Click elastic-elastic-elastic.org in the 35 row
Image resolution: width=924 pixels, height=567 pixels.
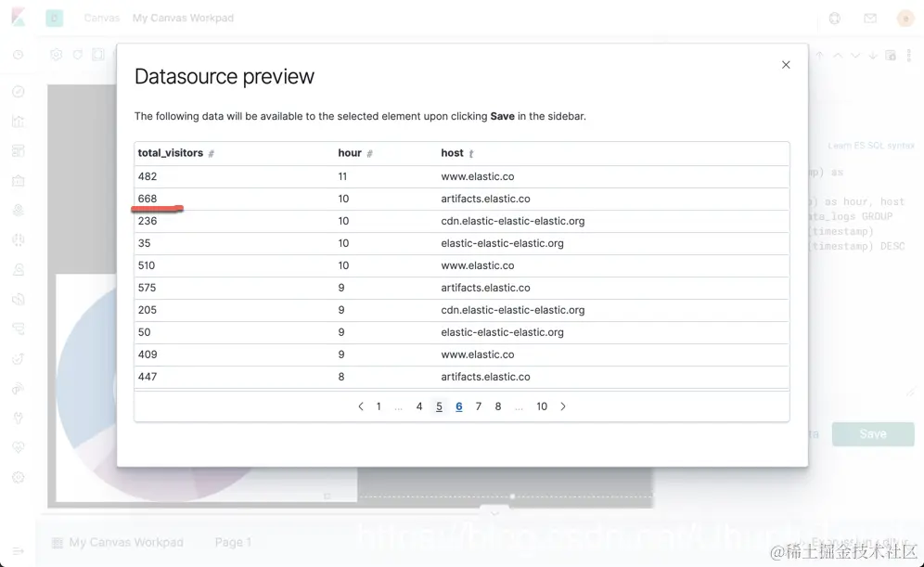click(502, 243)
